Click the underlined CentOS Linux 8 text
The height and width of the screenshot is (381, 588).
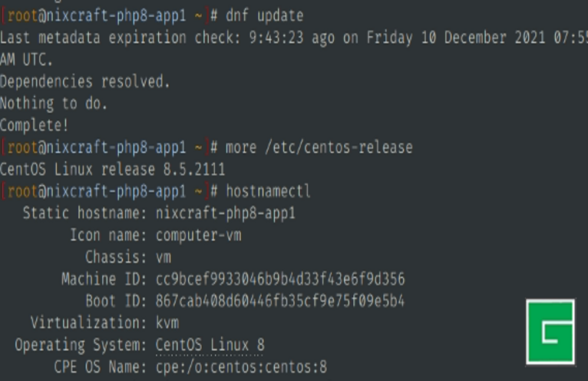pyautogui.click(x=210, y=345)
